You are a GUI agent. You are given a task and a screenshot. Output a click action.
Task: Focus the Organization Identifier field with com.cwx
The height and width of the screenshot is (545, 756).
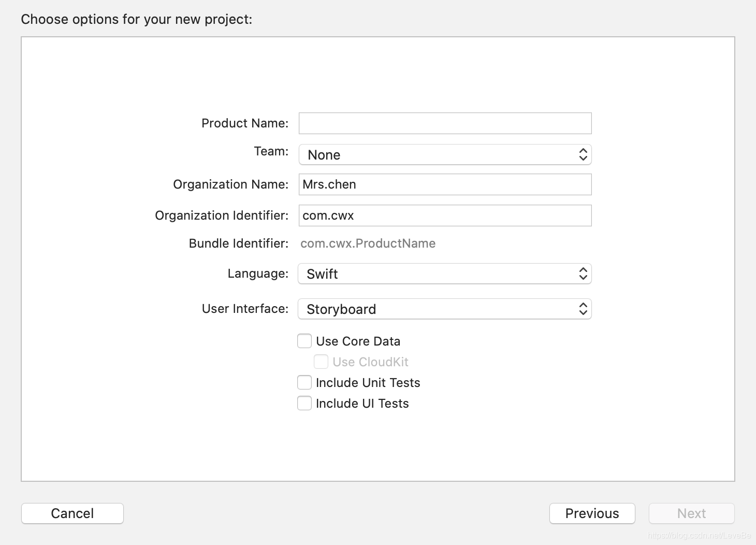click(445, 216)
